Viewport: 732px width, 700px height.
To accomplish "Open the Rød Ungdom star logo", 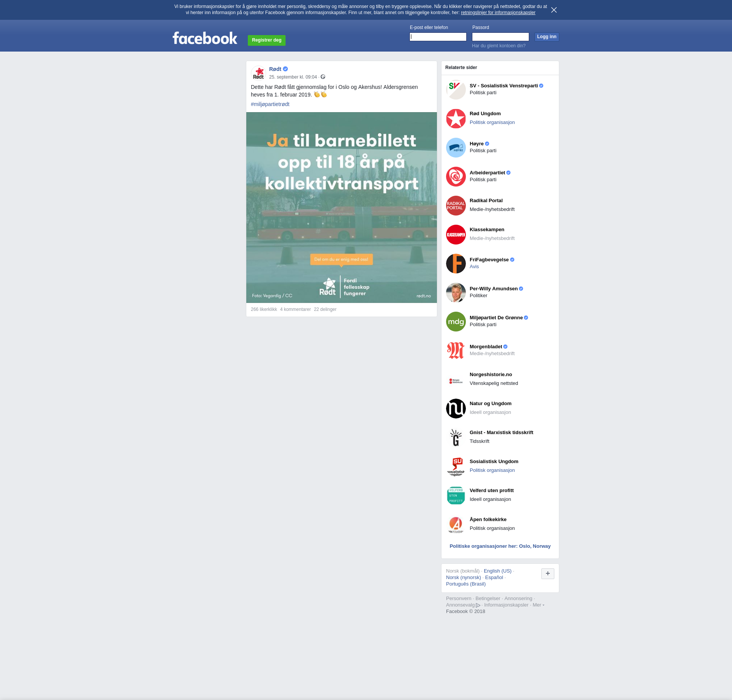I will (456, 119).
